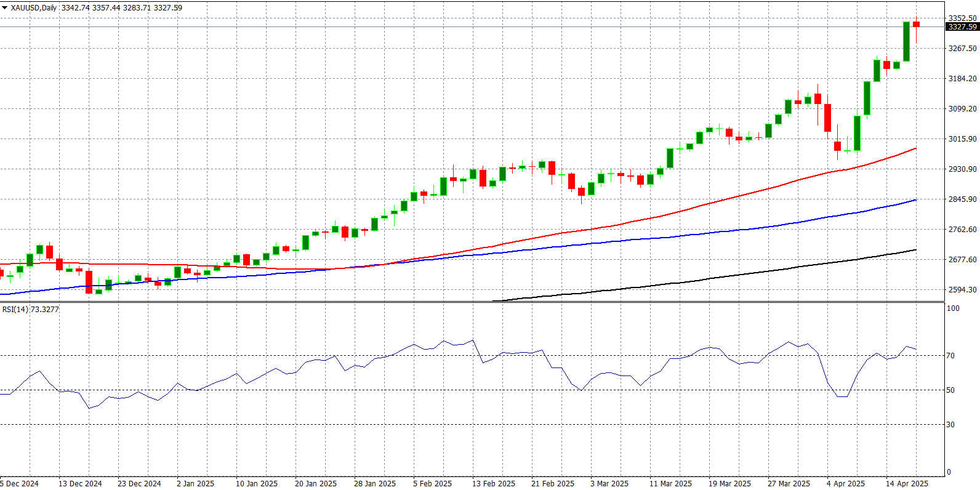The image size is (980, 490).
Task: Click the XAUUSD,Daily chart title text
Action: coord(34,8)
